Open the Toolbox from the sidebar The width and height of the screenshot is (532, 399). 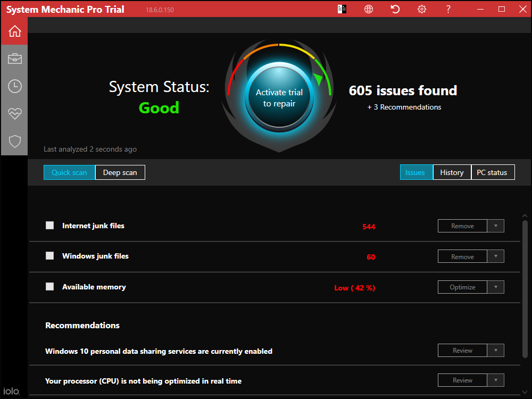pyautogui.click(x=14, y=59)
